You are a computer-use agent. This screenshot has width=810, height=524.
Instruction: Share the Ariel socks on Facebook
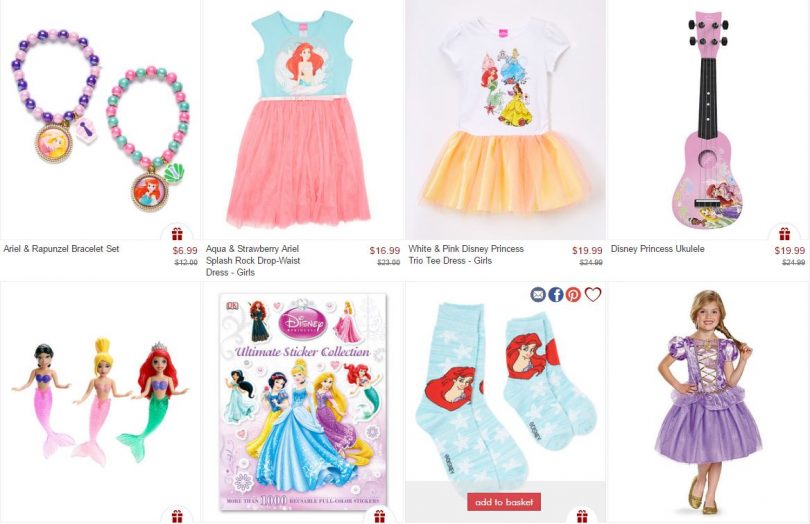click(555, 295)
